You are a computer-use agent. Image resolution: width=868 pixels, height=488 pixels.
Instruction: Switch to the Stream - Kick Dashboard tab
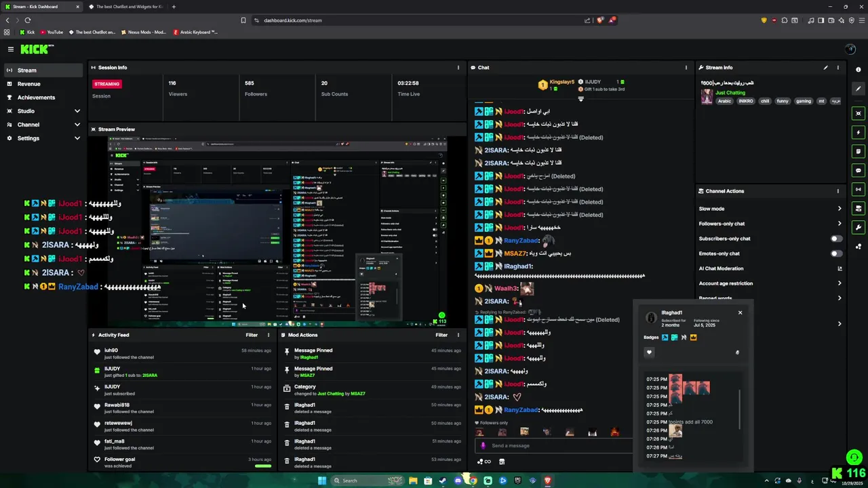(42, 7)
